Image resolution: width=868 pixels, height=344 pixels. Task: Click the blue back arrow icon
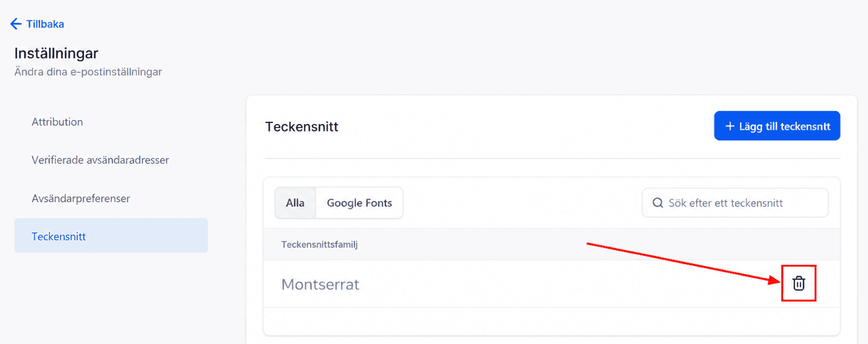coord(16,24)
